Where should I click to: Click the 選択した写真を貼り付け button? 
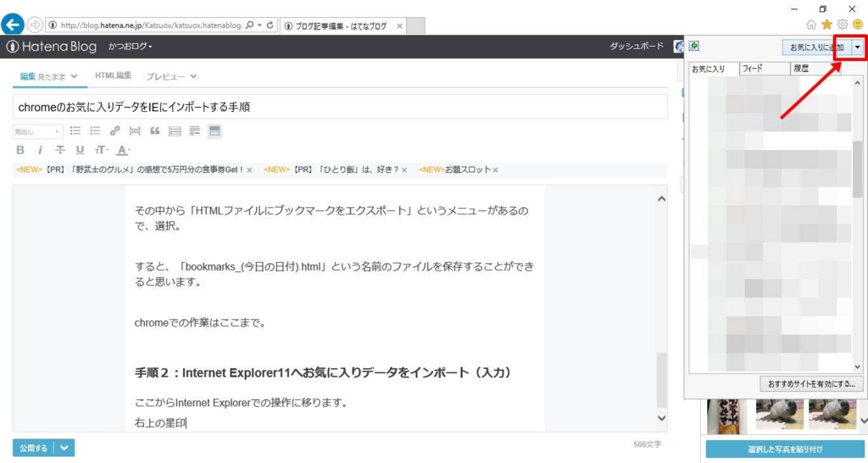[x=785, y=449]
